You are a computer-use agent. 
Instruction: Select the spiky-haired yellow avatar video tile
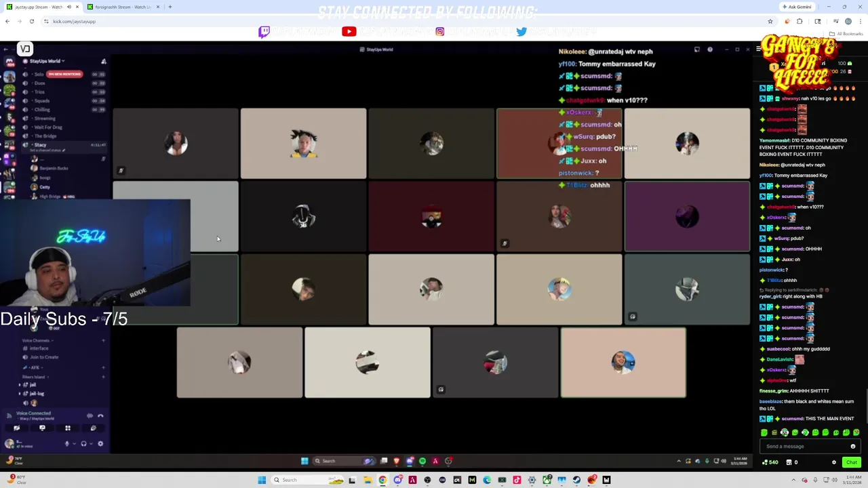click(x=303, y=143)
